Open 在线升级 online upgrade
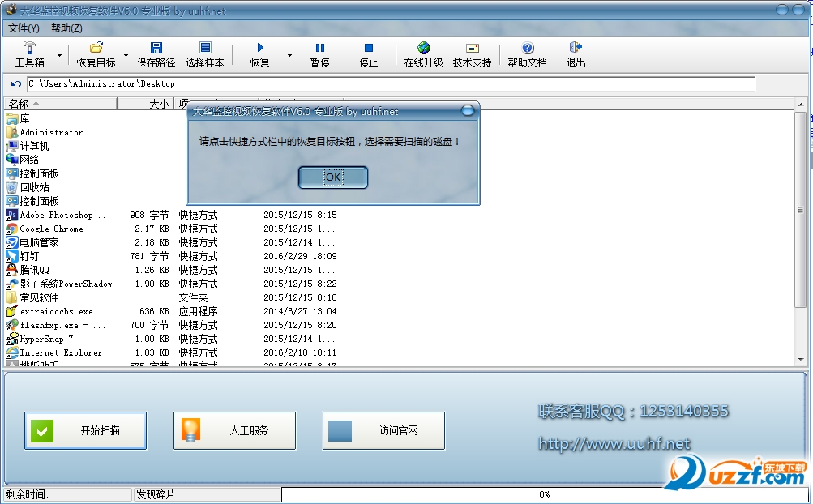Screen dimensions: 813x504 (423, 54)
